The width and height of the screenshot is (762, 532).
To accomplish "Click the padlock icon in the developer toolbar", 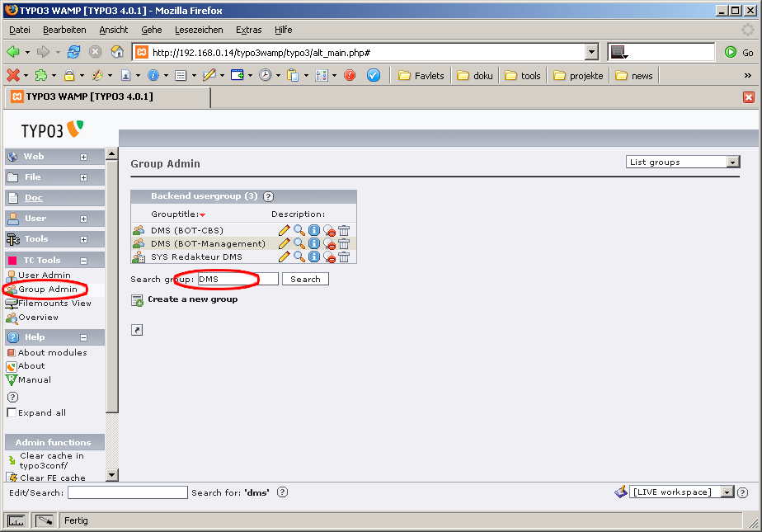I will tap(69, 75).
